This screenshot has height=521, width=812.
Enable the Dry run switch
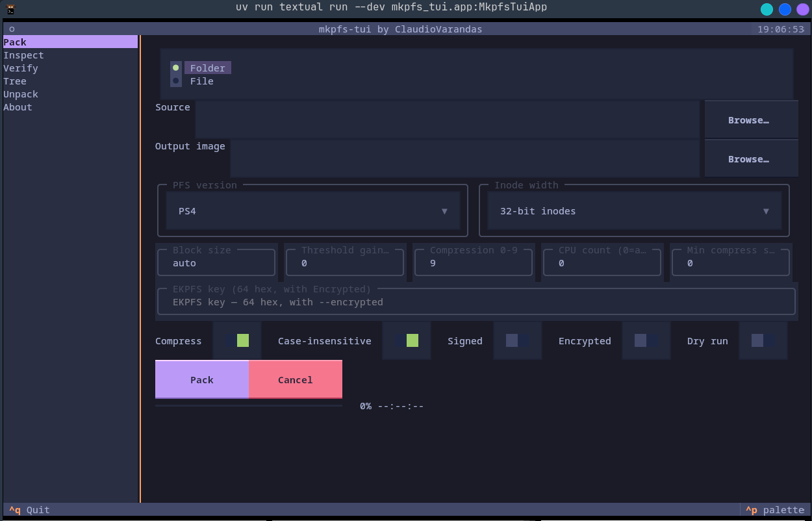tap(763, 340)
